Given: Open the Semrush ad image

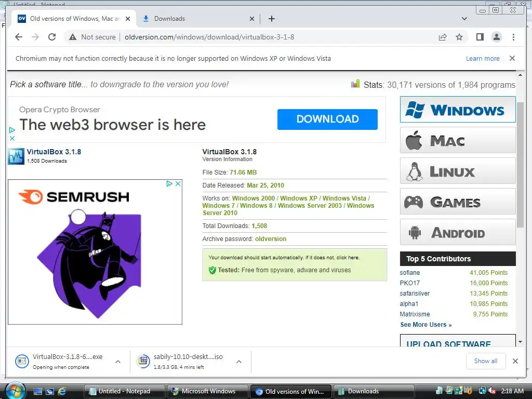Looking at the screenshot, I should pyautogui.click(x=95, y=252).
